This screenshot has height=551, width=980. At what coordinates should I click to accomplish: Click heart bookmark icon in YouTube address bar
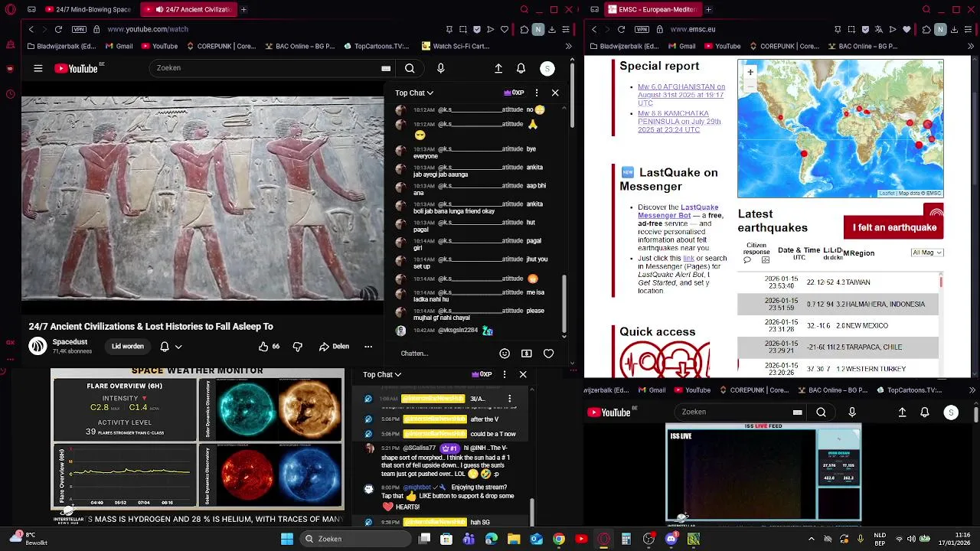(x=505, y=29)
